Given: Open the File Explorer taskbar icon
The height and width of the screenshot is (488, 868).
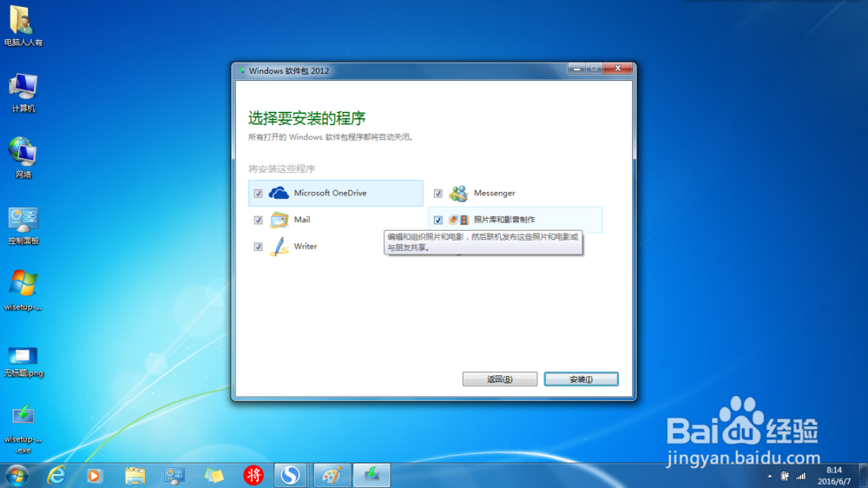Looking at the screenshot, I should (135, 475).
